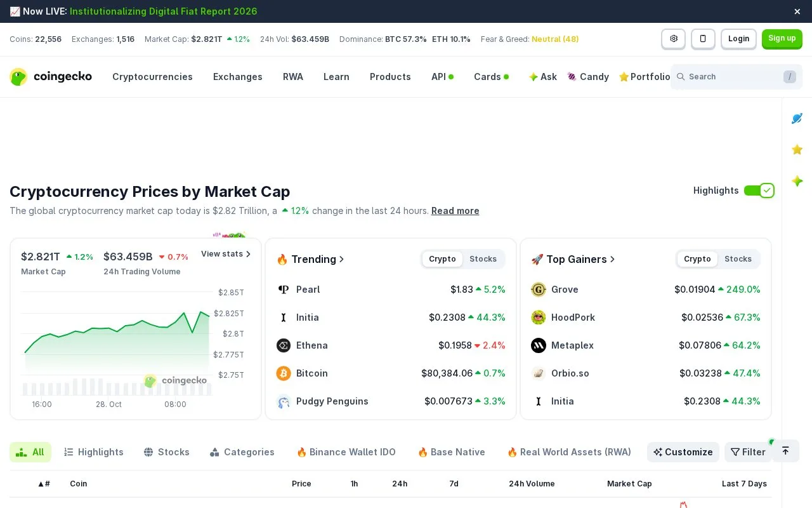Switch to the Categories tab
Image resolution: width=812 pixels, height=508 pixels.
(x=242, y=452)
